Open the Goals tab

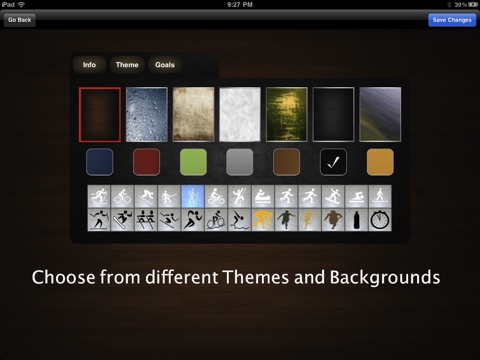coord(165,65)
